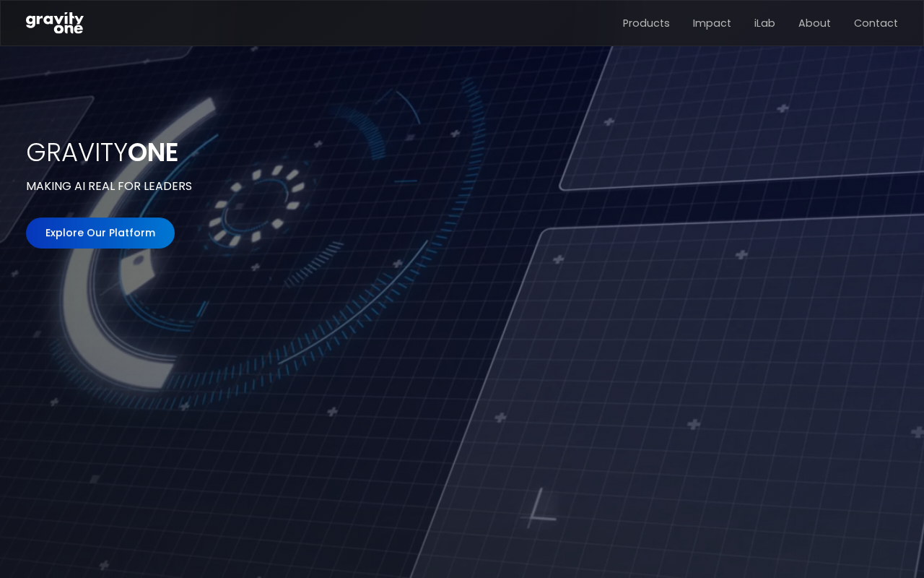Click the bold ONE in the hero heading
This screenshot has height=578, width=924.
152,152
